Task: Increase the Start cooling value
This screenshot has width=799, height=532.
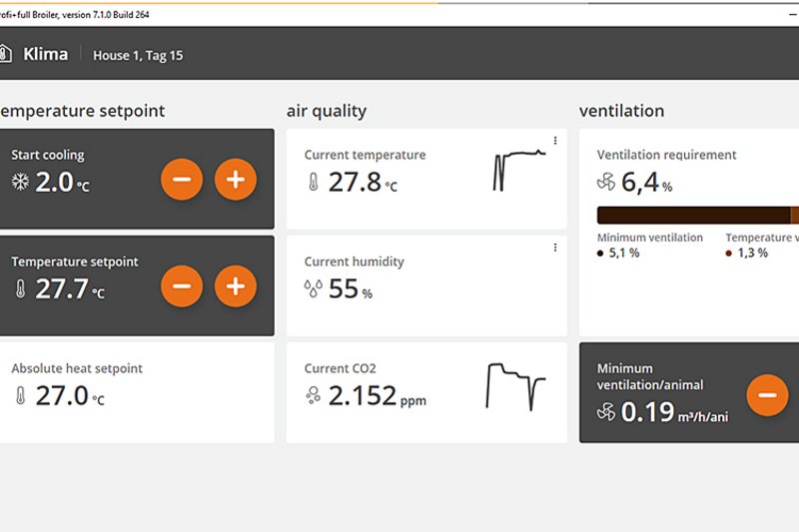Action: tap(236, 181)
